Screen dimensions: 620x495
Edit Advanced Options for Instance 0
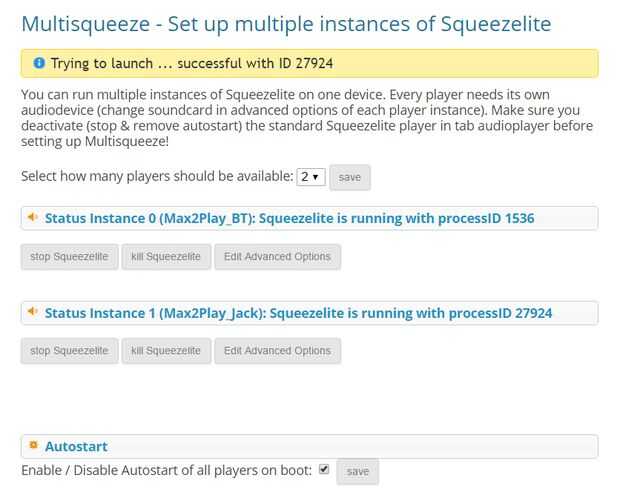point(277,256)
